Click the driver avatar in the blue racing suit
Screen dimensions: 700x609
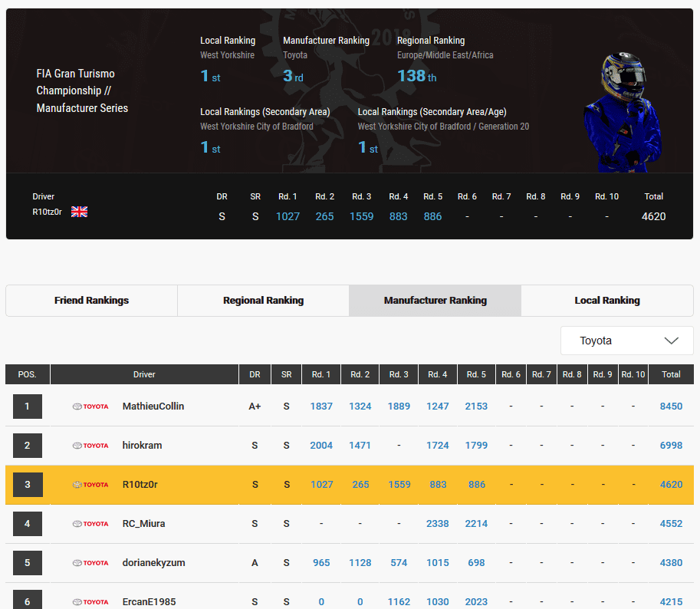pyautogui.click(x=623, y=112)
